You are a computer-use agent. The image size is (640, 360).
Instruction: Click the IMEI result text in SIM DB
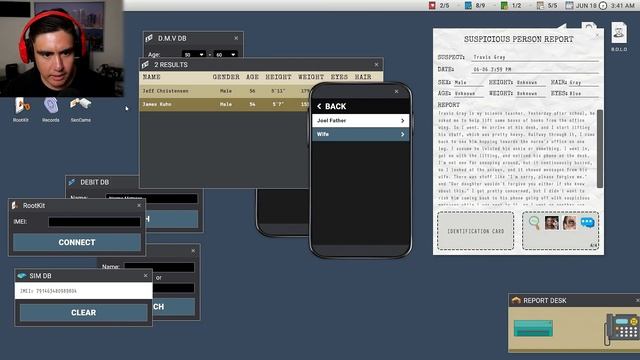tap(49, 291)
